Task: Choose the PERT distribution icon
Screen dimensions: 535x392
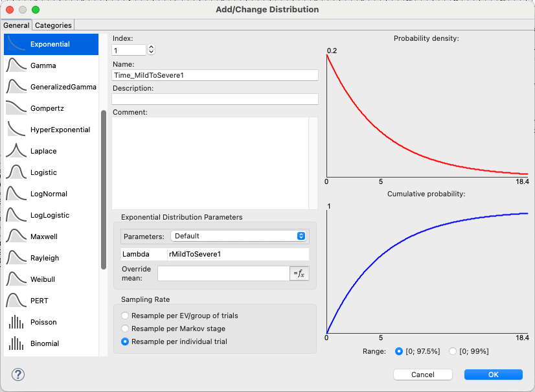Action: tap(16, 301)
